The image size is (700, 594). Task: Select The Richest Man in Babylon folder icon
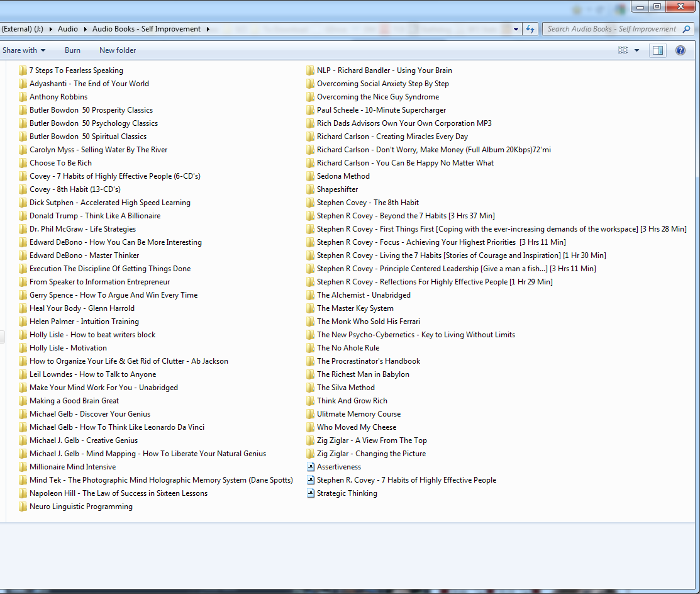[311, 375]
